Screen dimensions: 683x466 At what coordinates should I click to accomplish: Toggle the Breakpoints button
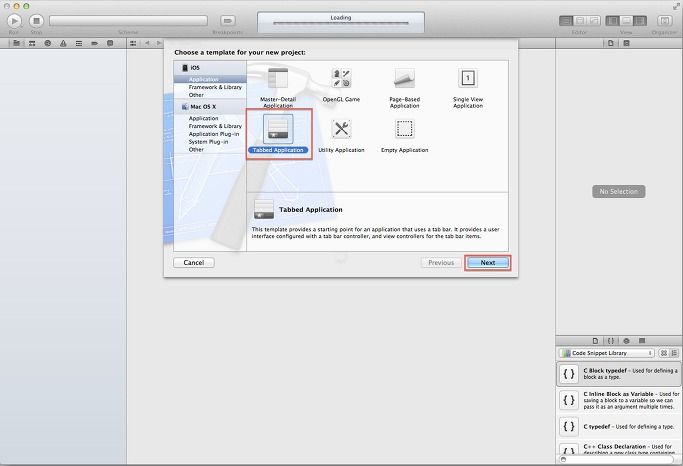tap(228, 20)
